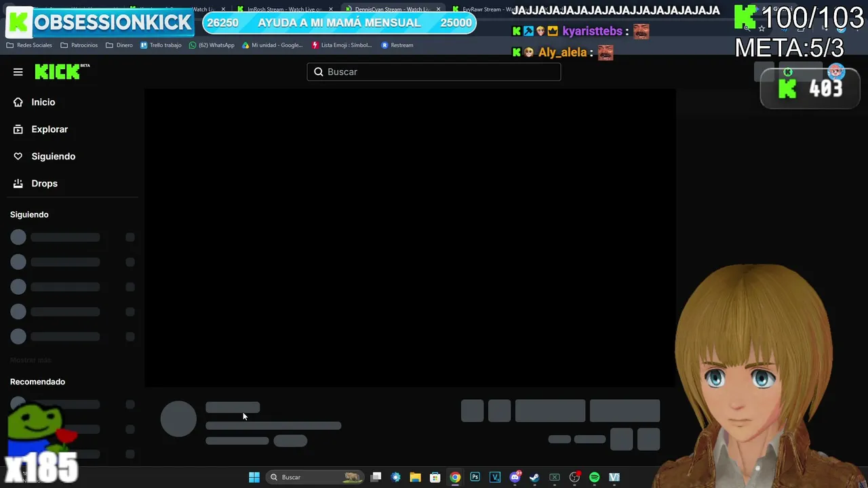Screen dimensions: 868x488
Task: Click the Siguiendo section heading
Action: [29, 214]
